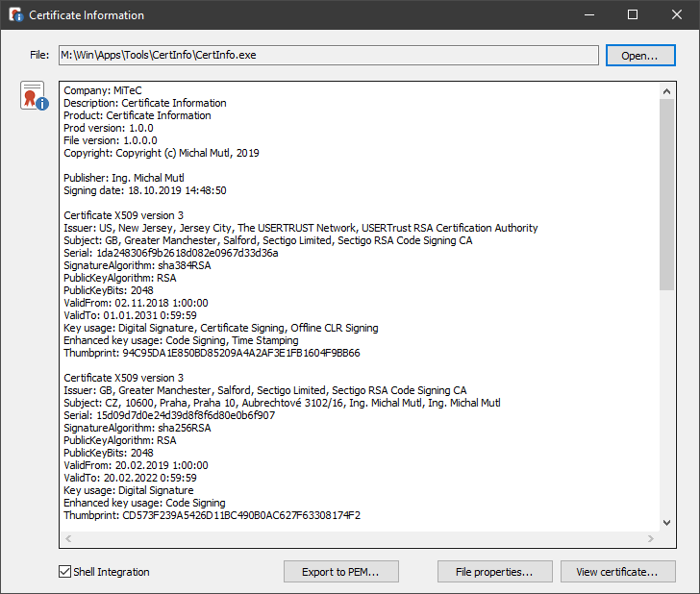Click 'Enhanced key usage: Code Signing' line

pos(144,503)
